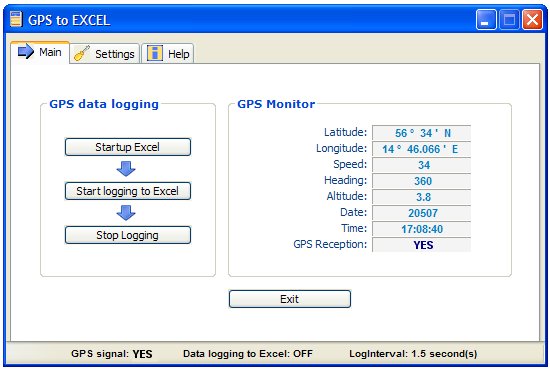Close the GPS to EXCEL window
Image resolution: width=550 pixels, height=369 pixels.
pos(532,20)
